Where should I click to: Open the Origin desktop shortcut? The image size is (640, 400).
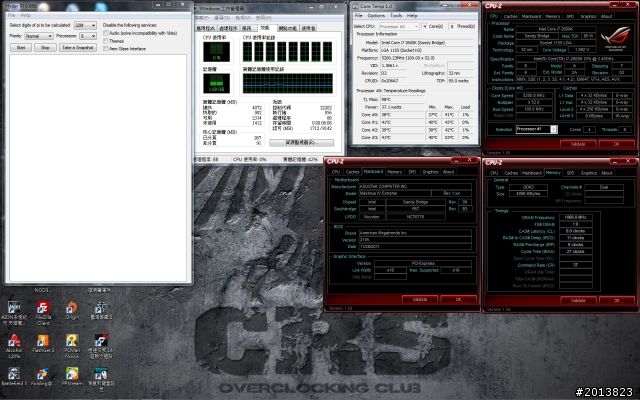tap(72, 310)
